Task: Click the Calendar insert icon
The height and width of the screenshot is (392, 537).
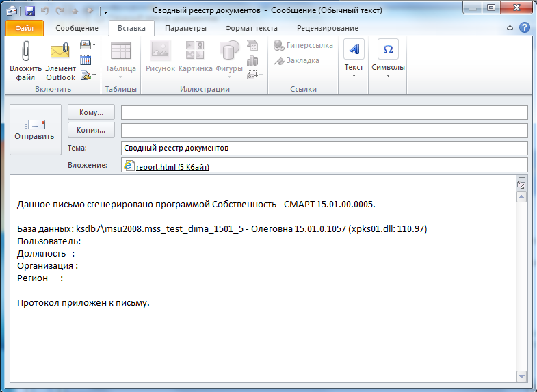Action: (x=86, y=60)
